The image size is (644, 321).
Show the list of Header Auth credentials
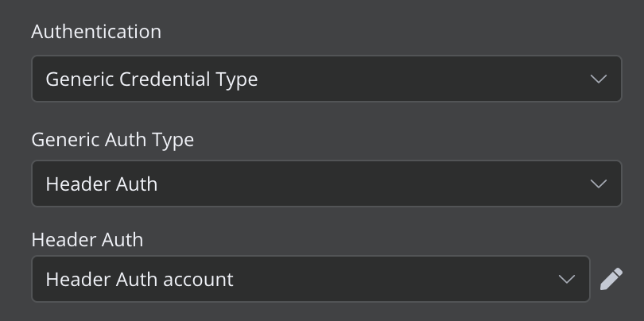coord(310,279)
